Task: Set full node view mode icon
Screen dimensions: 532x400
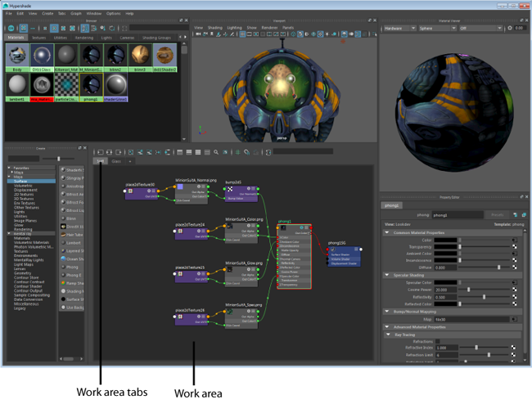Action: tap(198, 152)
